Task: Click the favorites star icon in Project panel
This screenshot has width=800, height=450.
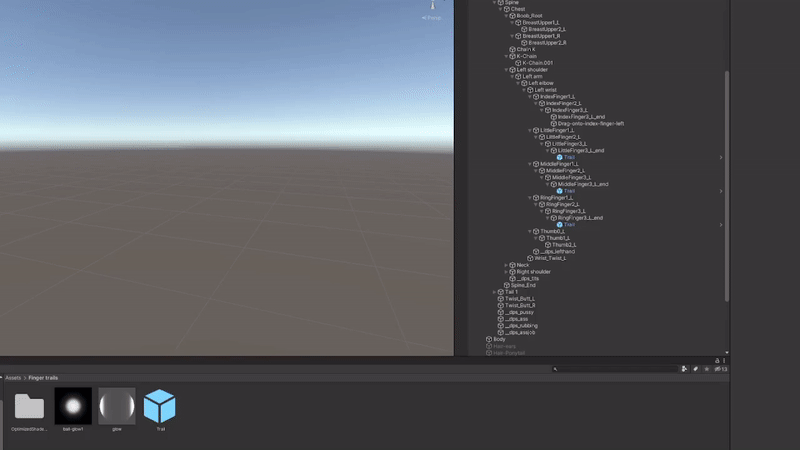Action: (x=707, y=369)
